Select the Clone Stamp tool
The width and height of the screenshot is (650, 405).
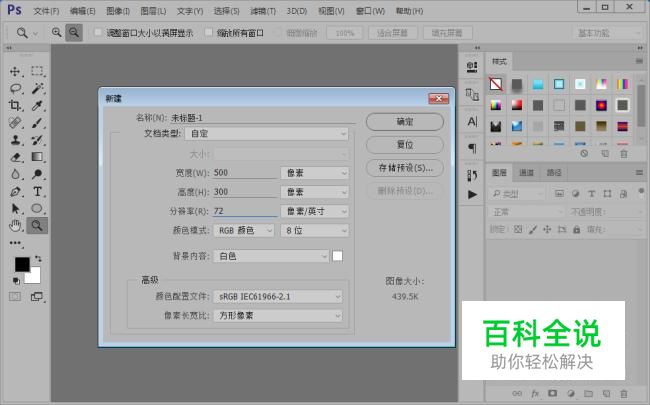pyautogui.click(x=15, y=140)
